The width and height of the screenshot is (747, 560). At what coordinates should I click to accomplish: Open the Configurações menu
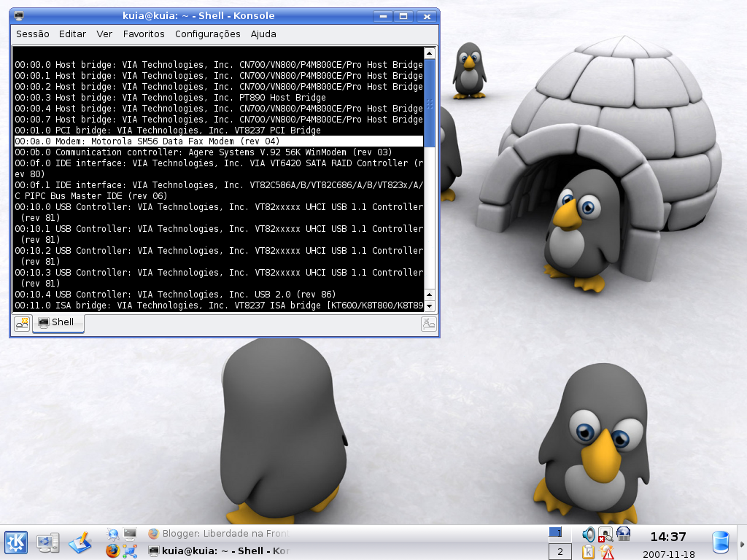pyautogui.click(x=207, y=34)
